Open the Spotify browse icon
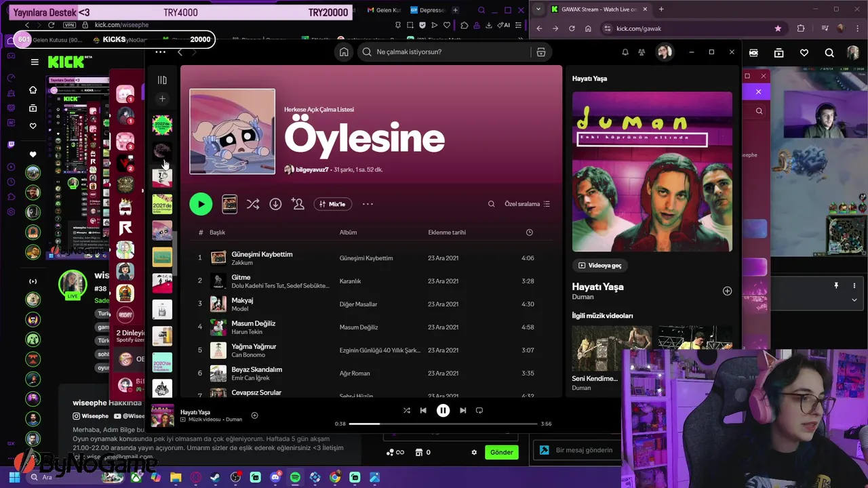This screenshot has width=868, height=488. pyautogui.click(x=541, y=52)
